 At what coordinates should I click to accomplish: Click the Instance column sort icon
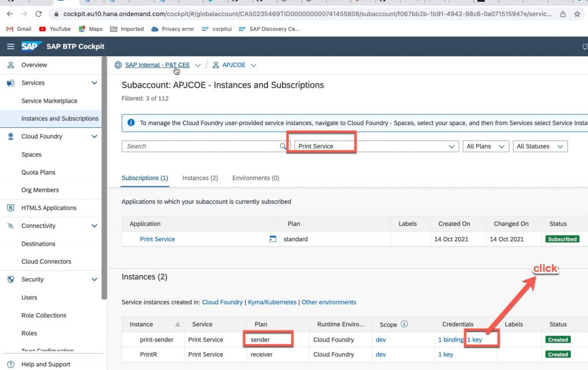(x=177, y=324)
